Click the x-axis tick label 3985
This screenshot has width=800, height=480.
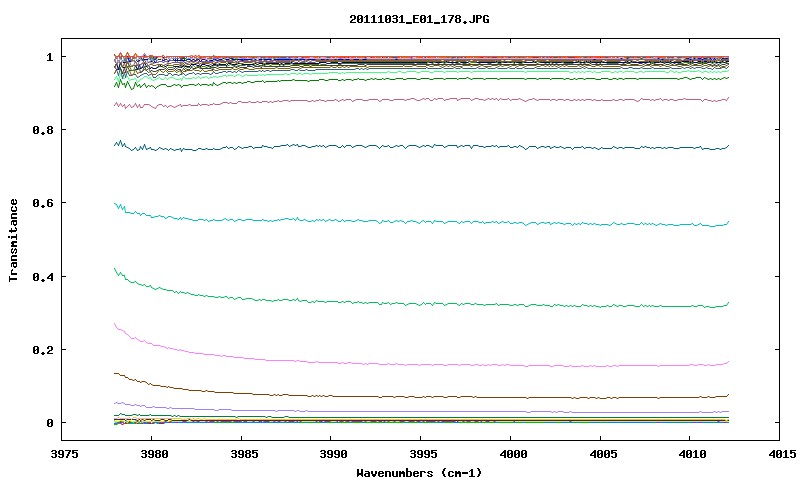(x=243, y=454)
